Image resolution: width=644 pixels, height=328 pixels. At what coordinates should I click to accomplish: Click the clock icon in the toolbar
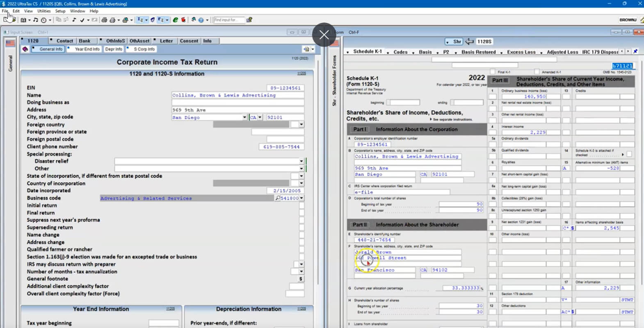(x=43, y=20)
